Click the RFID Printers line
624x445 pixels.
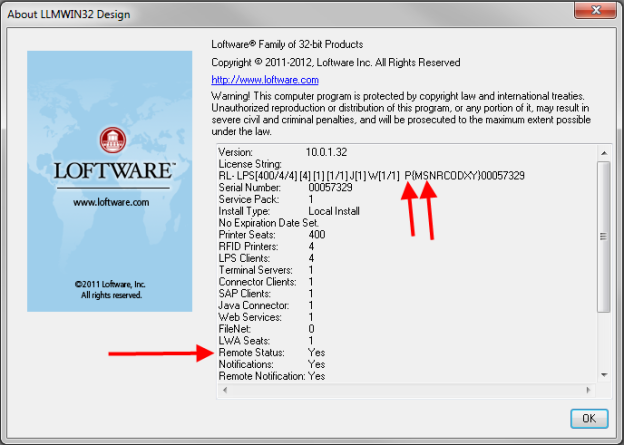point(266,246)
